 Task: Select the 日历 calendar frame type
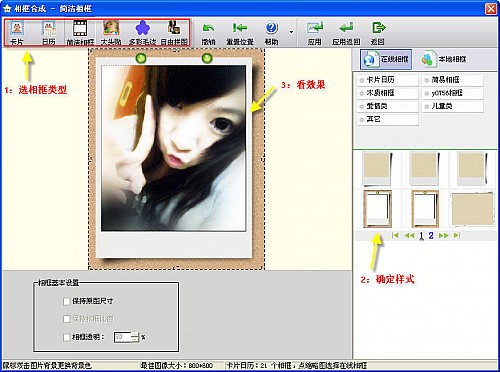tap(49, 33)
